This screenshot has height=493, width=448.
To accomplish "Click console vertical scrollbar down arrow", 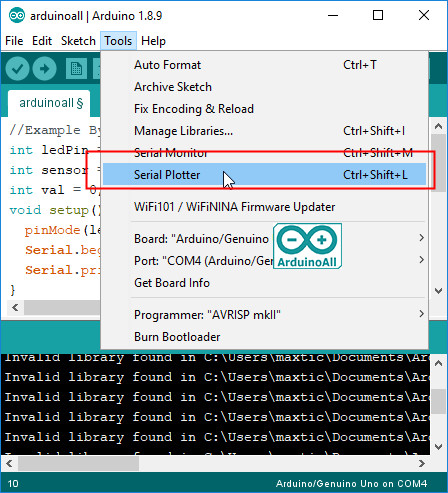I will pyautogui.click(x=439, y=446).
